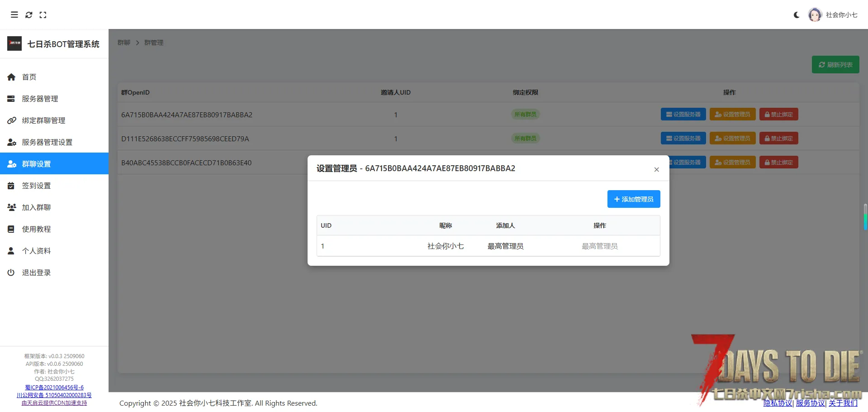Toggle dark mode moon icon
Screen dimensions: 868x412
[x=797, y=15]
